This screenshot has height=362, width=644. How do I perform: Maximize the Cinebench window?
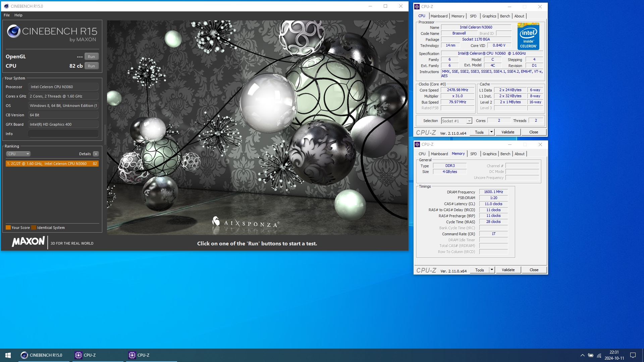tap(385, 6)
